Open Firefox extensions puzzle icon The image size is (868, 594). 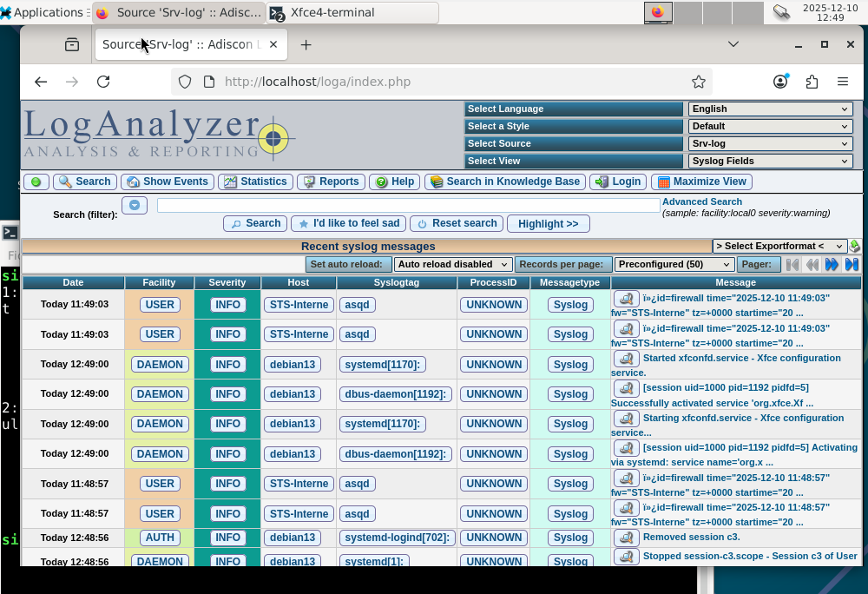tap(812, 82)
